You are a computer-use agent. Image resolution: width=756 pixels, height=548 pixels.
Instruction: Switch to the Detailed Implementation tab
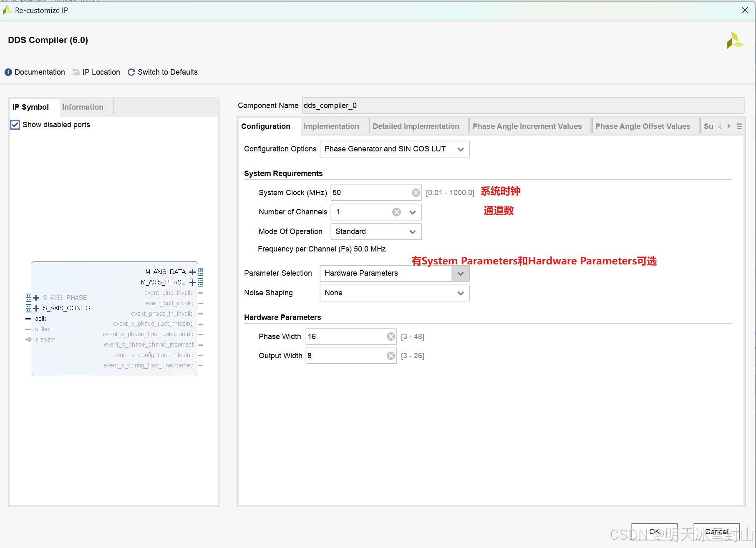[416, 126]
